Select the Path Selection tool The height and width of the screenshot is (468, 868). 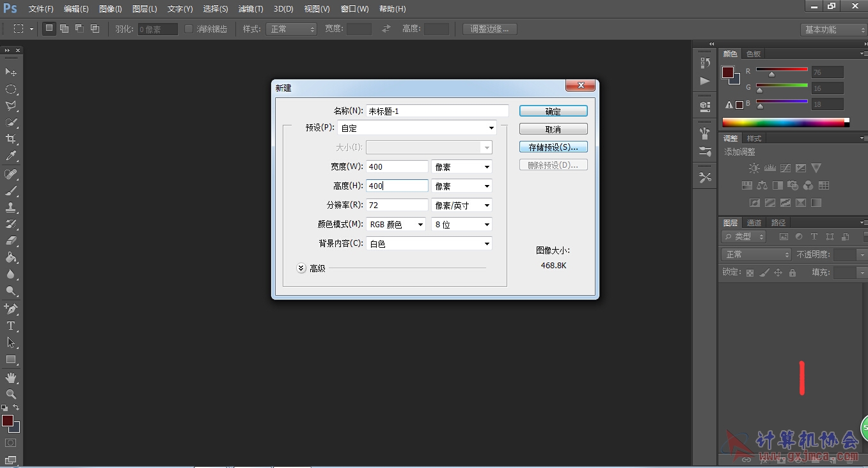tap(11, 343)
